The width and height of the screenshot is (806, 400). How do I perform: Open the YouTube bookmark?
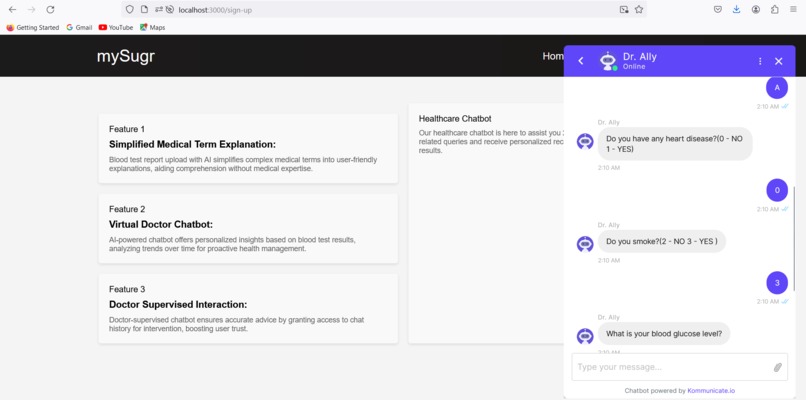[x=116, y=27]
